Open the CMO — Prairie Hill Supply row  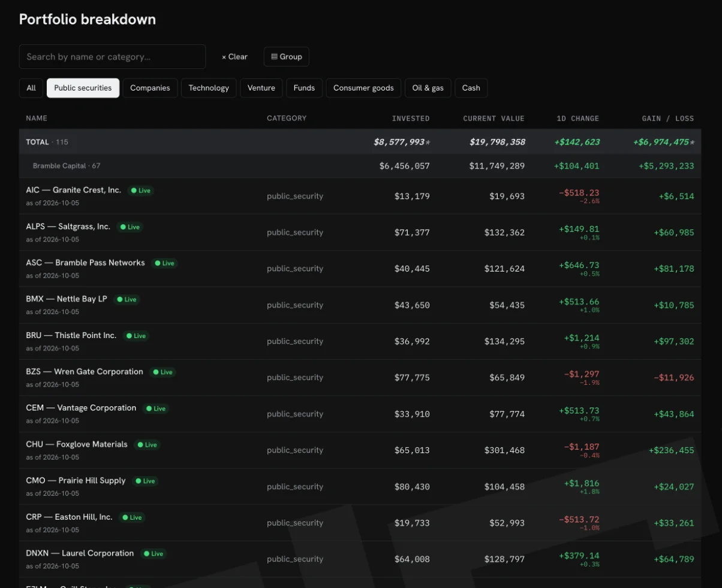tap(360, 487)
